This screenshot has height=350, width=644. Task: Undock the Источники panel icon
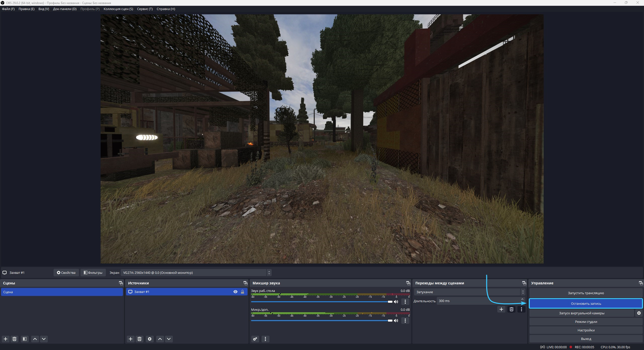[246, 283]
